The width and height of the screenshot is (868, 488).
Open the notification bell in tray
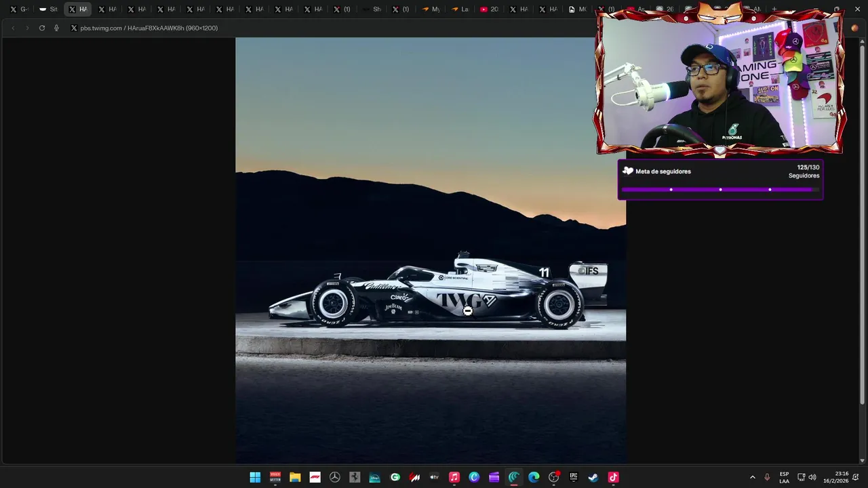(x=856, y=477)
